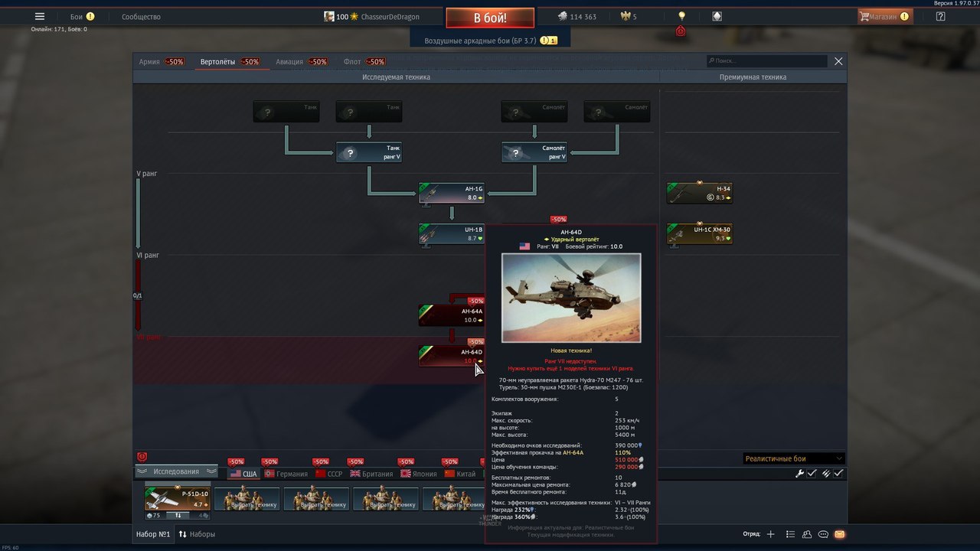Open the golden eagles balance

[628, 16]
